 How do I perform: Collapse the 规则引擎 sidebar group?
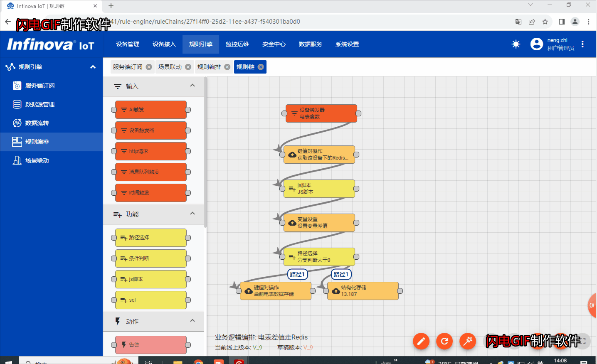pyautogui.click(x=93, y=67)
